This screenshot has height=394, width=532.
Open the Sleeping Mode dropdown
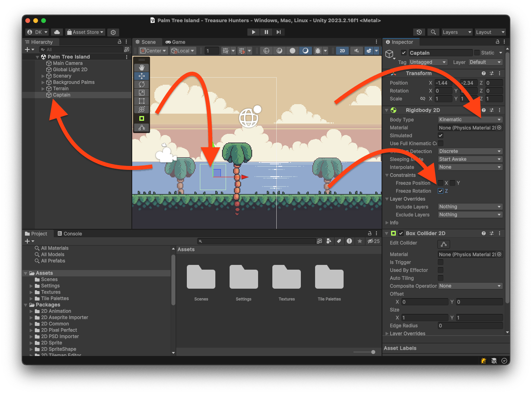[x=470, y=159]
